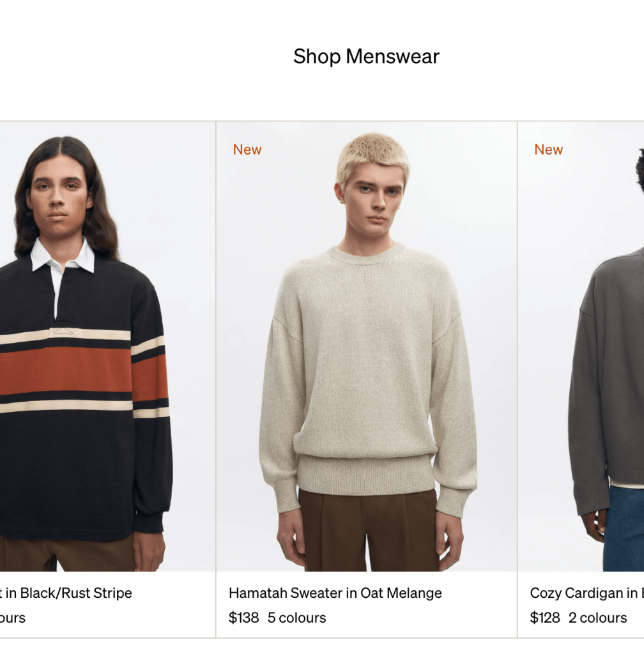
Task: Open the Black/Rust Stripe rugby shirt photo
Action: tap(107, 346)
